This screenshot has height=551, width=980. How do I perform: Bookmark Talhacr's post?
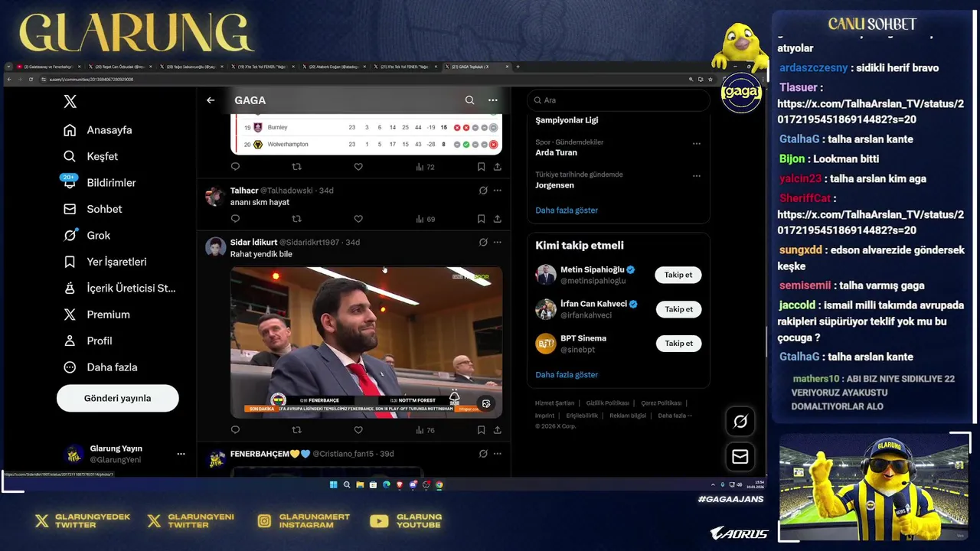coord(481,219)
